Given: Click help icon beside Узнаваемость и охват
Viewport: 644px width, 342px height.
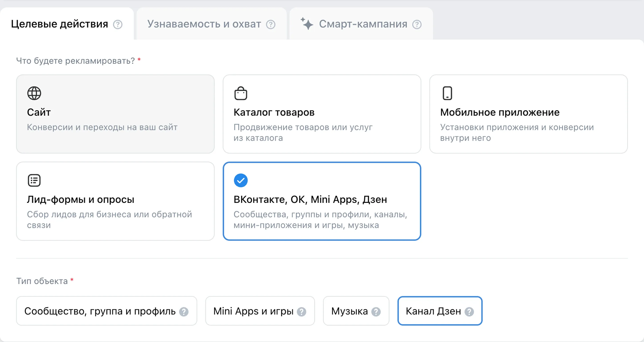Looking at the screenshot, I should (x=271, y=25).
